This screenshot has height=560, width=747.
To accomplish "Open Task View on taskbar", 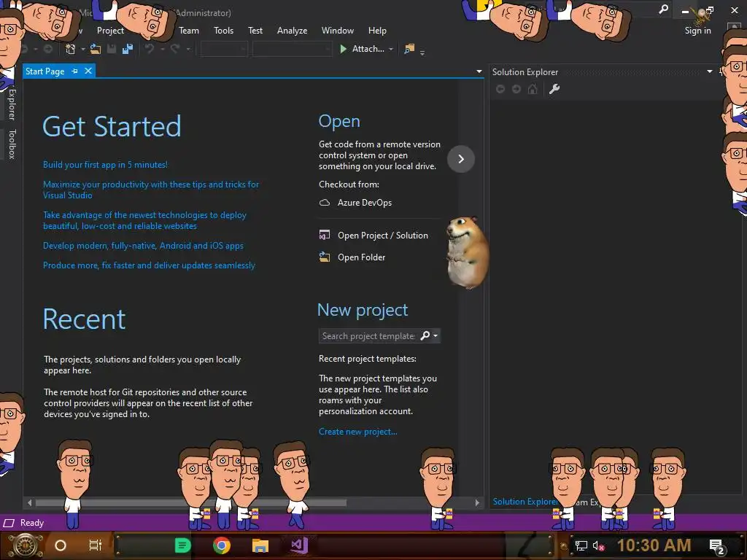I will tap(96, 545).
